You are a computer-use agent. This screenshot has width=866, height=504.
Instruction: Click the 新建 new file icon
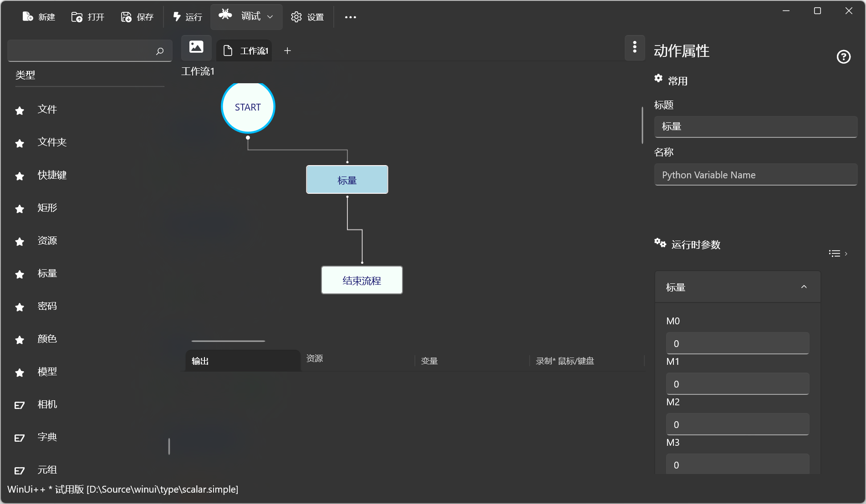click(x=28, y=17)
